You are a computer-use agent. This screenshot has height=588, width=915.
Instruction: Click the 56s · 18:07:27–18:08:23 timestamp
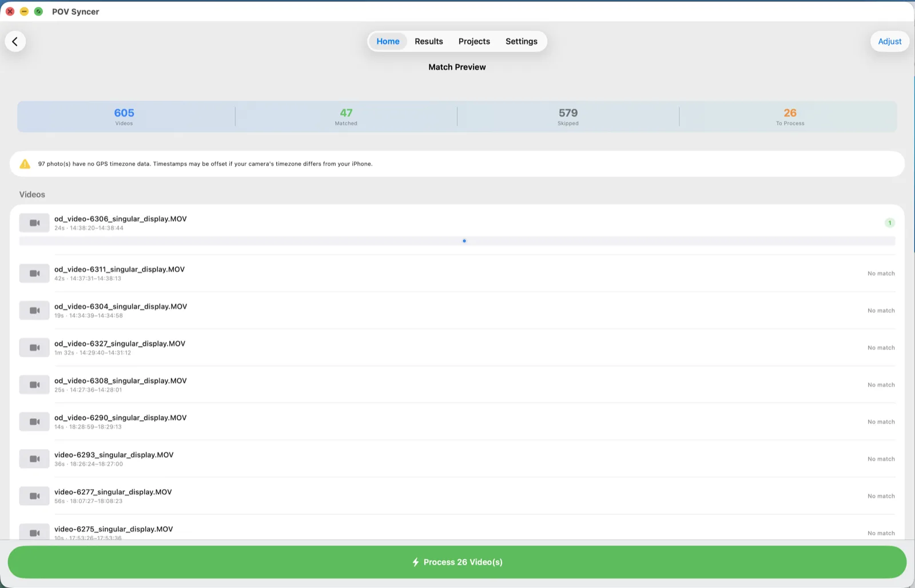(89, 502)
